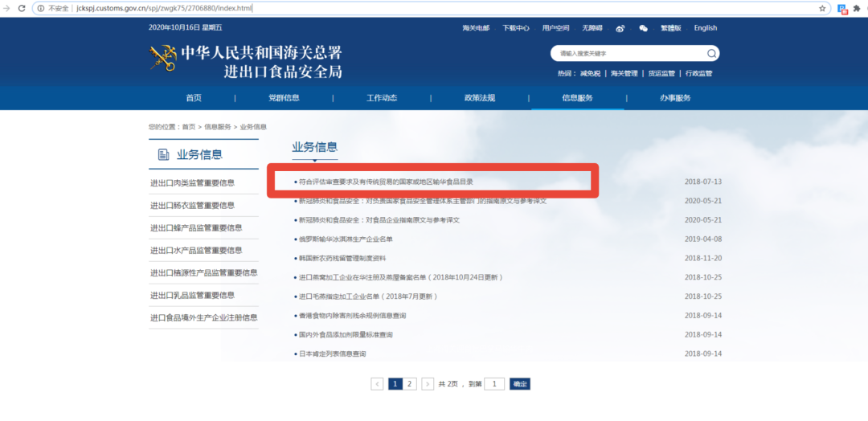
Task: Open article 国内外食品添加剂限量标准查询
Action: coord(346,335)
